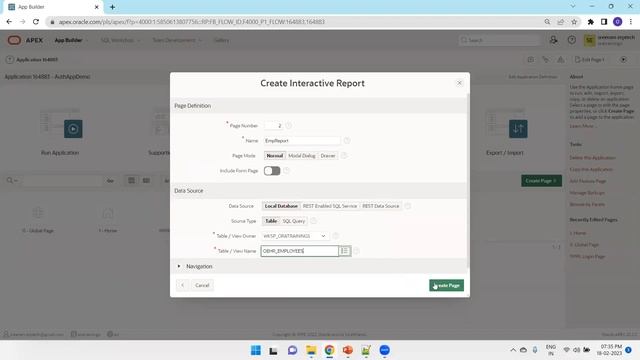Click the browser address bar
This screenshot has height=360, width=640.
[x=298, y=22]
